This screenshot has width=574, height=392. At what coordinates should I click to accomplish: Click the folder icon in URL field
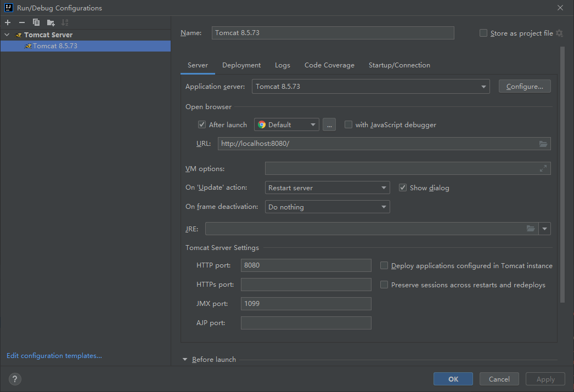(x=543, y=144)
